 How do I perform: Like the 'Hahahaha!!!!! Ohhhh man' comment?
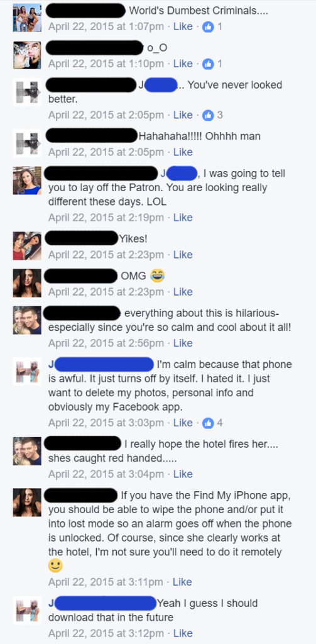(183, 152)
